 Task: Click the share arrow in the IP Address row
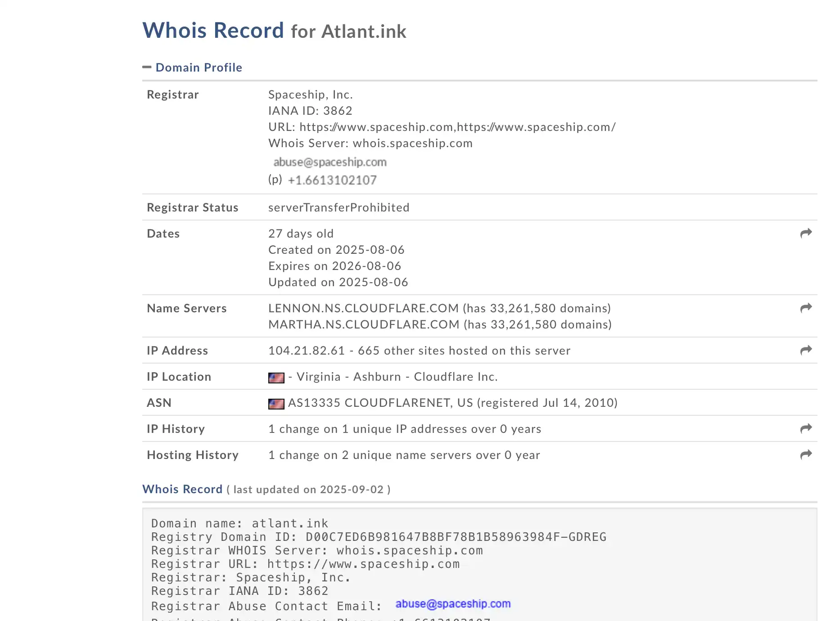[x=806, y=350]
